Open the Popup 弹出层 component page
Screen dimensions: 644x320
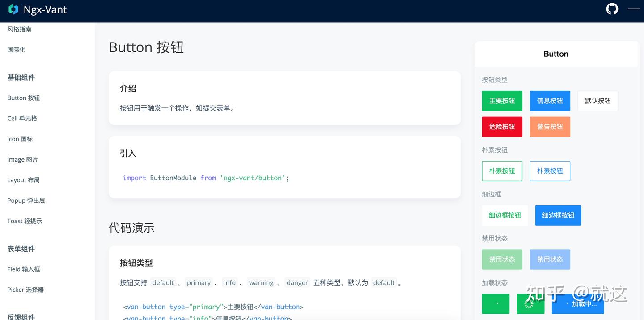25,200
